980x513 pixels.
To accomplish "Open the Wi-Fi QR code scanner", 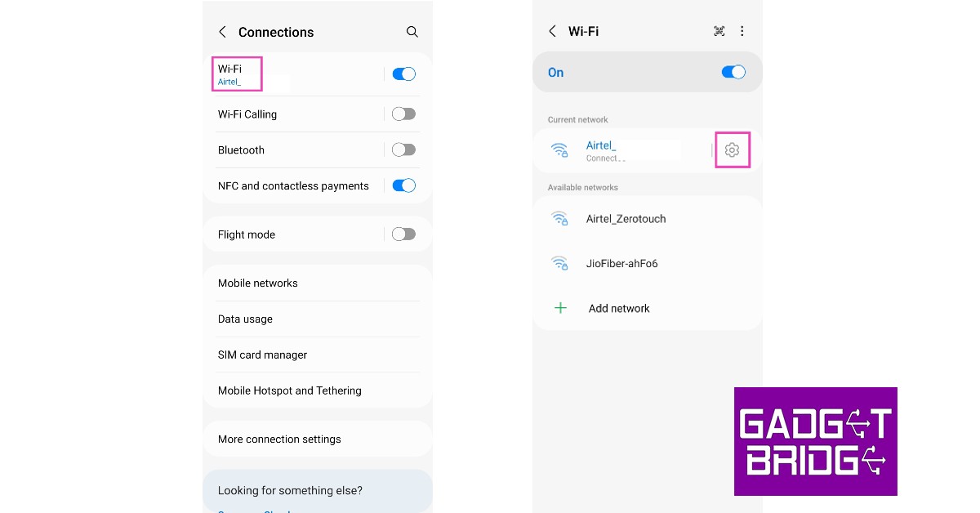I will point(719,31).
